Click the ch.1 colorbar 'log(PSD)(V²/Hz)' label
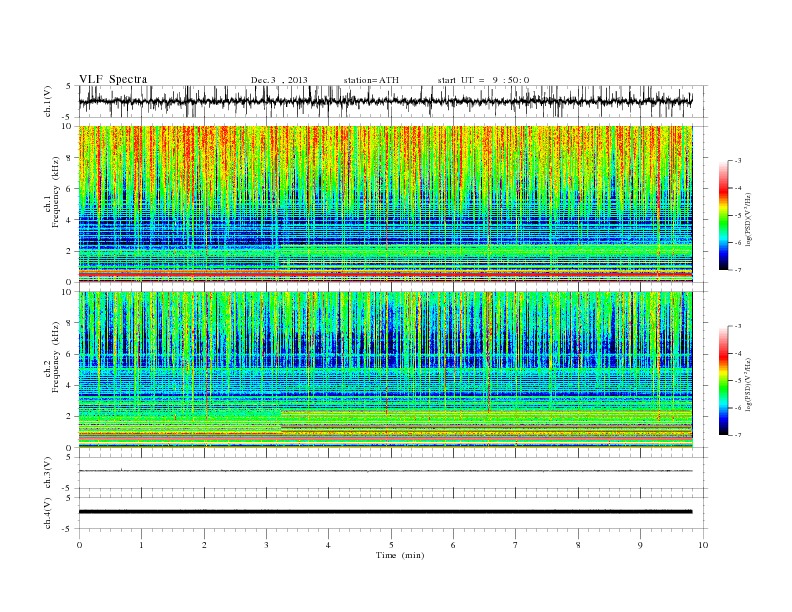Image resolution: width=792 pixels, height=612 pixels. (748, 217)
